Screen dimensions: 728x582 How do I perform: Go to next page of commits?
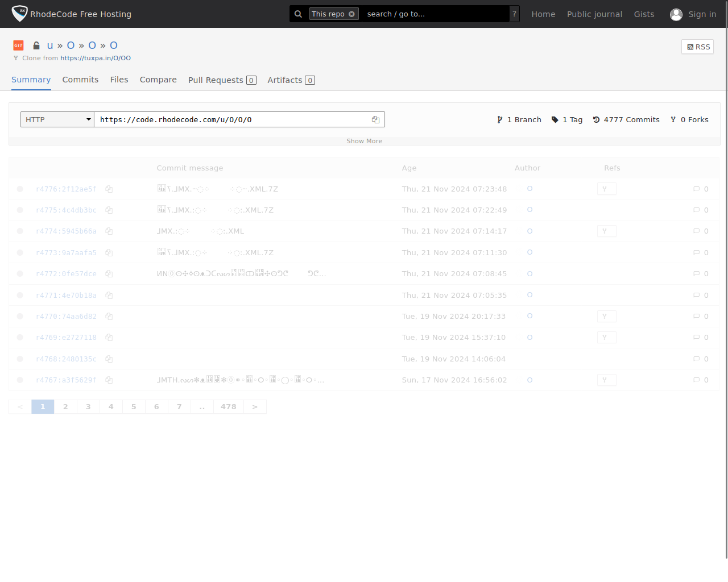[x=255, y=407]
